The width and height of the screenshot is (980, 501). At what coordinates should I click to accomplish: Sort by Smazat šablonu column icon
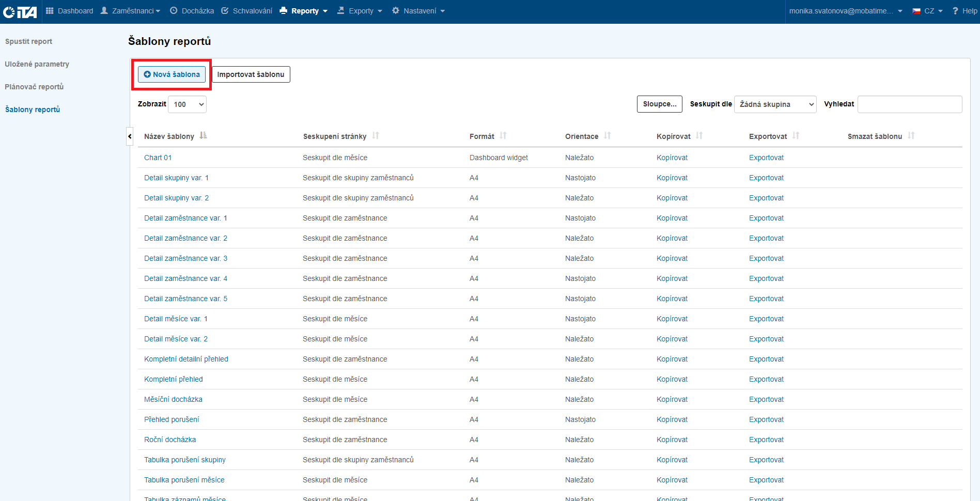[x=911, y=136]
